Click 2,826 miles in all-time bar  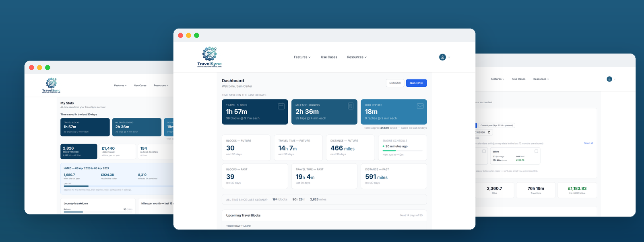click(x=318, y=200)
